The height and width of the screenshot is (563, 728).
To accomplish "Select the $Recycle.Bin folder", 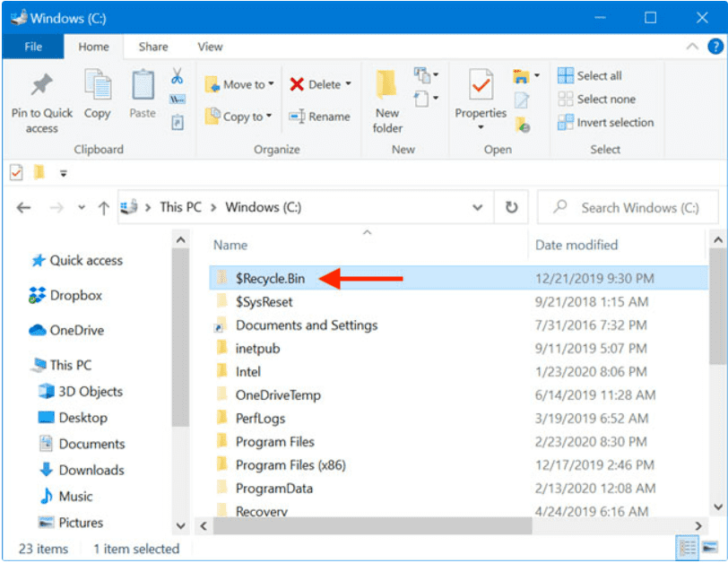I will click(458, 278).
